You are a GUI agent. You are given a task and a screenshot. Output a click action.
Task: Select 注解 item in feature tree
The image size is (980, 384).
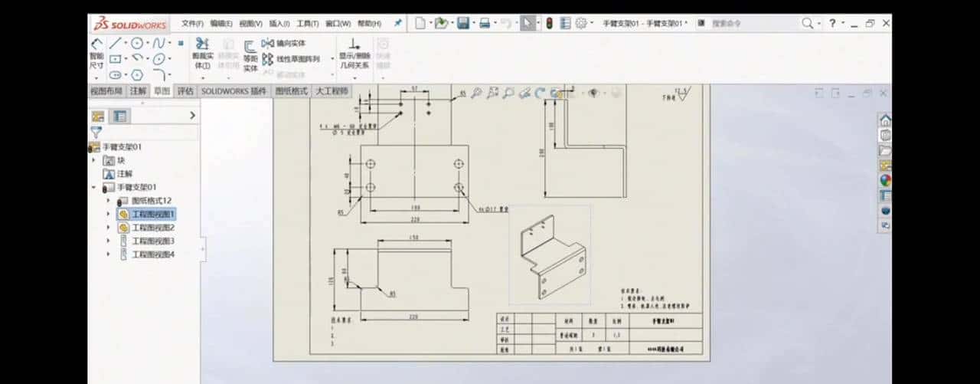point(116,174)
